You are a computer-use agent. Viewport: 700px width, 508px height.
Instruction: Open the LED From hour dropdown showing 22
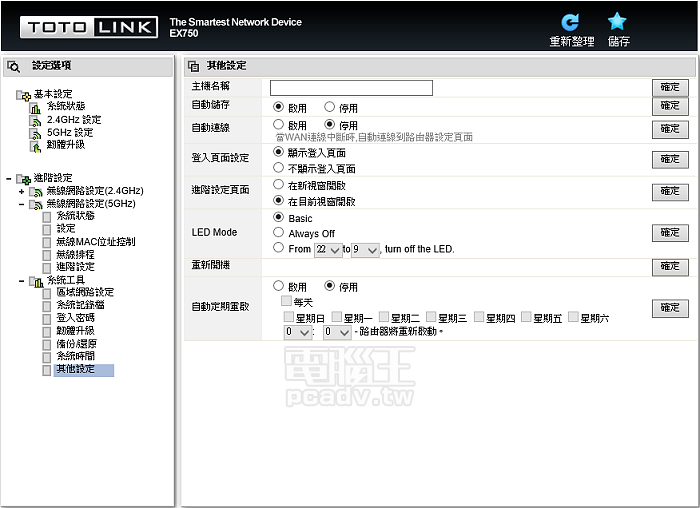click(328, 250)
